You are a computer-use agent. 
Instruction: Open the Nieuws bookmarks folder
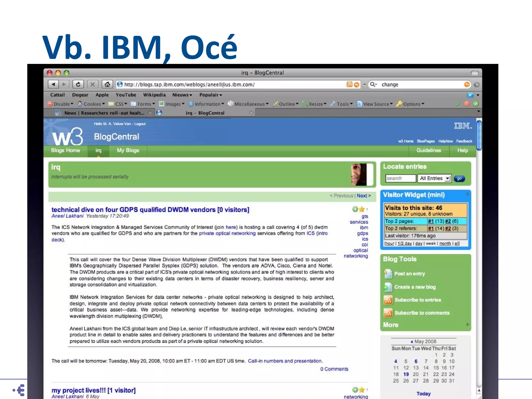[x=182, y=95]
